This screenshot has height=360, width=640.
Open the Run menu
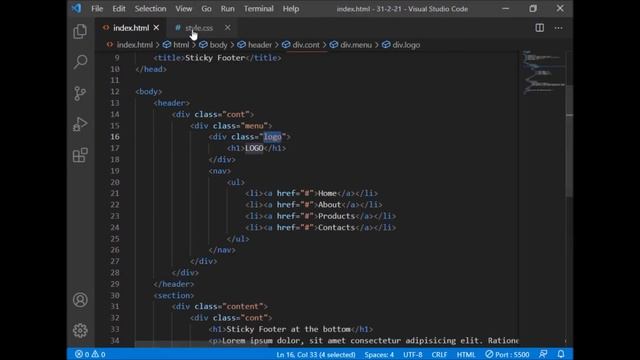(227, 9)
